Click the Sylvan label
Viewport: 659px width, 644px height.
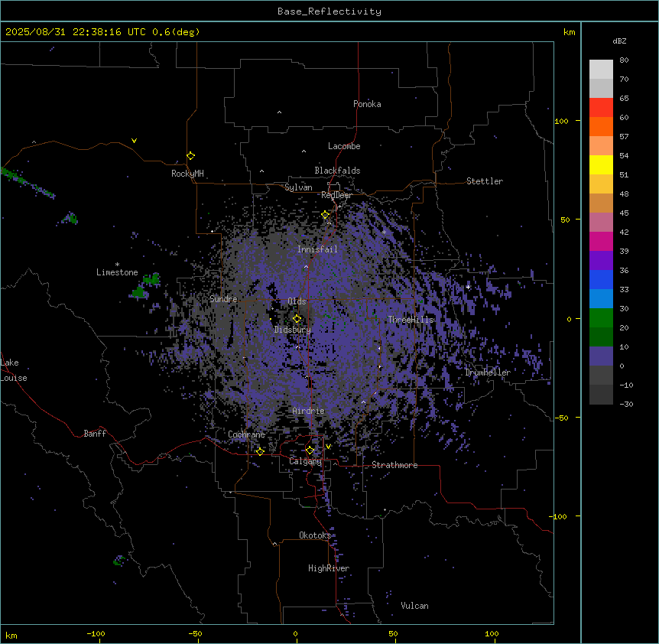pos(298,187)
